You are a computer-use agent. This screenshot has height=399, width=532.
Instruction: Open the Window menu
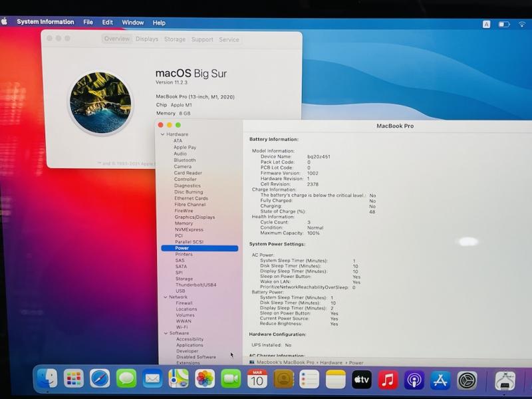(x=133, y=23)
